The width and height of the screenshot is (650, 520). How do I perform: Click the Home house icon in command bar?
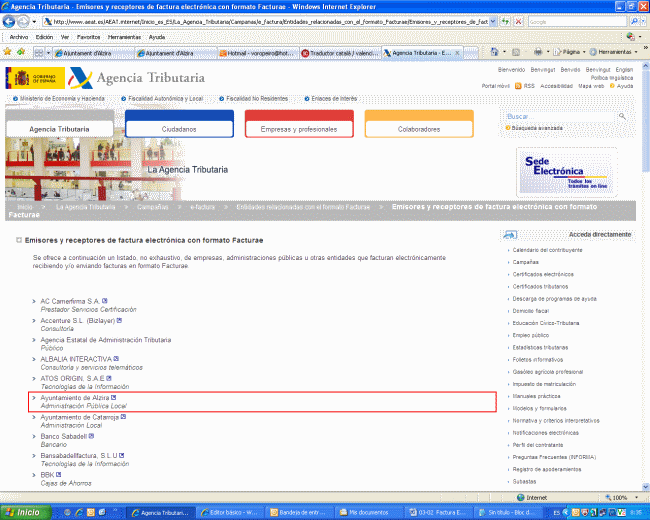(x=494, y=52)
